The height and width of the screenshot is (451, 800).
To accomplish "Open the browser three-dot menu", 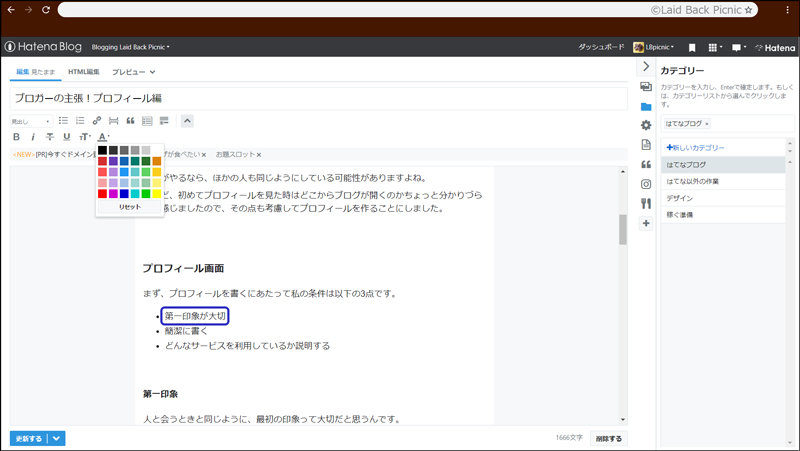I will click(x=788, y=10).
